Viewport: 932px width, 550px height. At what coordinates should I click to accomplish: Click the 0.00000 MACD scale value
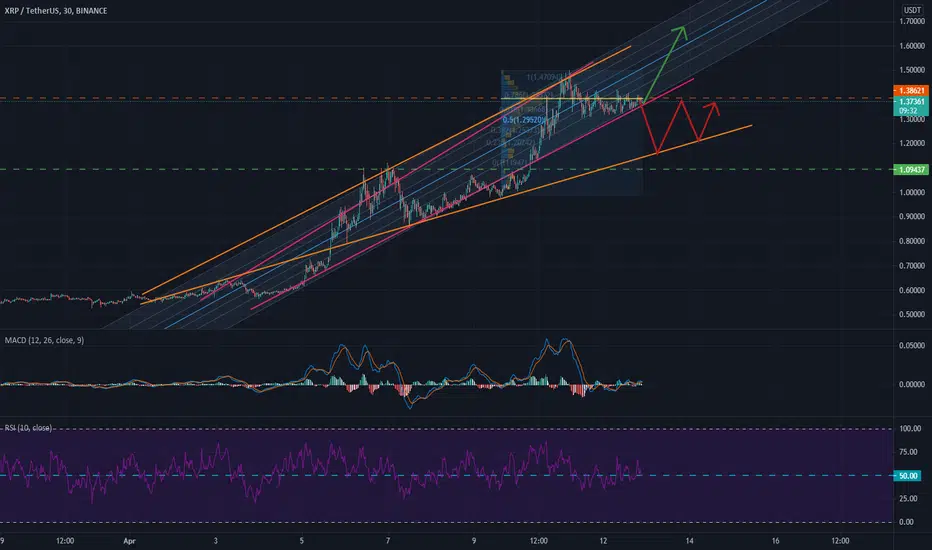pos(912,385)
